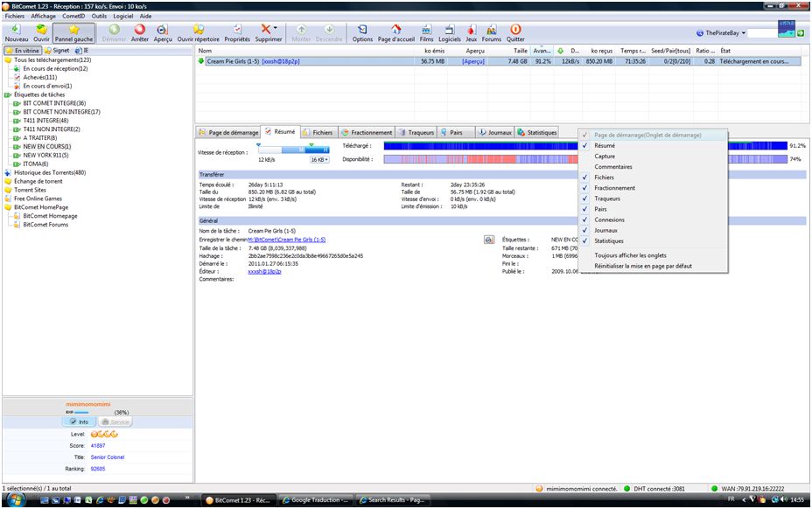Click Réinitialiser la mise en page par défaut
The width and height of the screenshot is (812, 509).
pyautogui.click(x=642, y=266)
